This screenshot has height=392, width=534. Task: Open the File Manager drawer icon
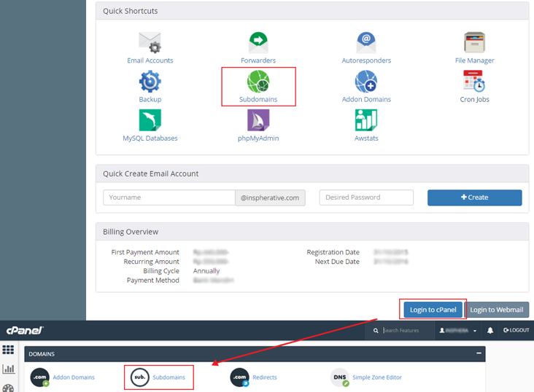point(474,42)
